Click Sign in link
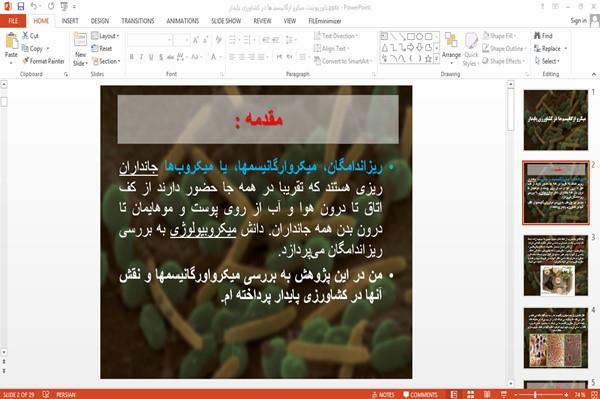 [x=578, y=21]
